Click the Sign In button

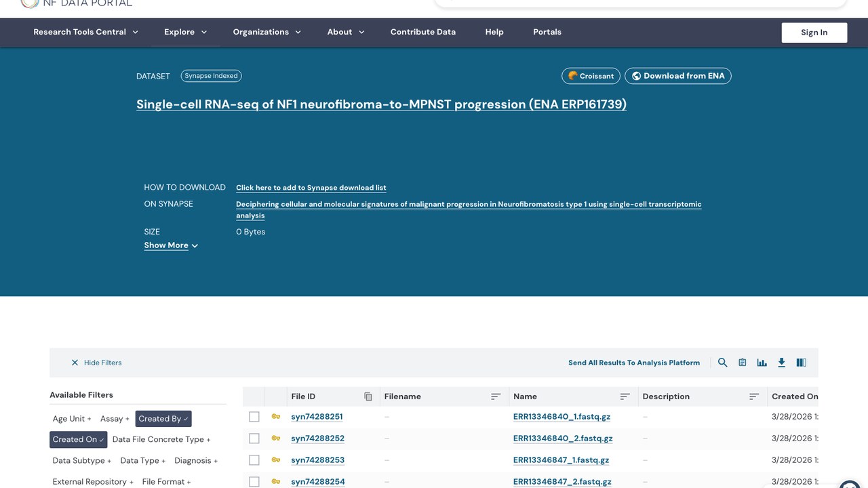pos(814,33)
